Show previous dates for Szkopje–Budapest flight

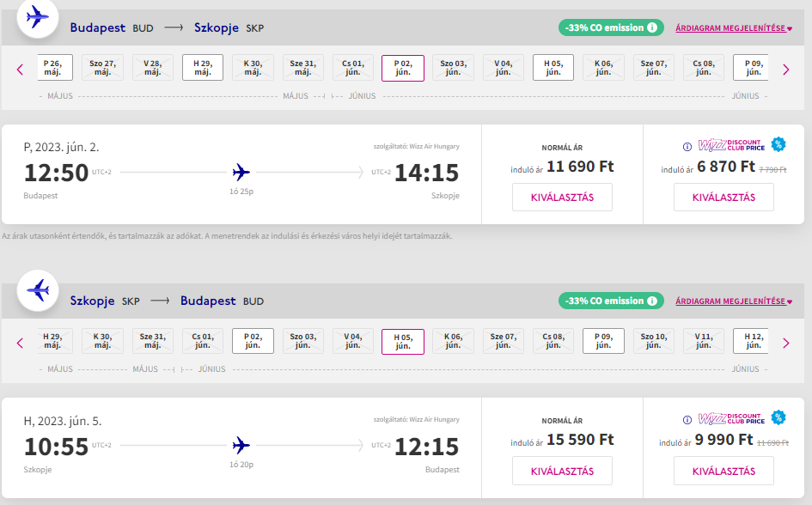(x=20, y=343)
